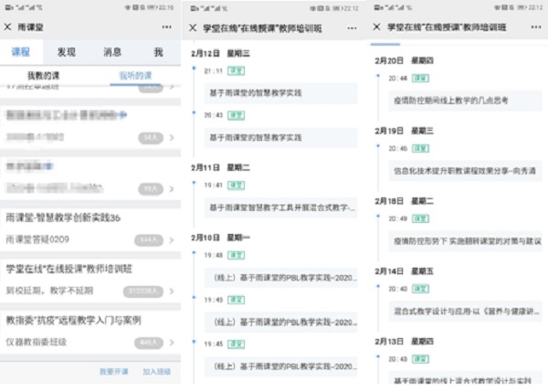Viewport: 548px width, 392px height.
Task: Close the middle 教师培训班 page with X
Action: tap(193, 27)
